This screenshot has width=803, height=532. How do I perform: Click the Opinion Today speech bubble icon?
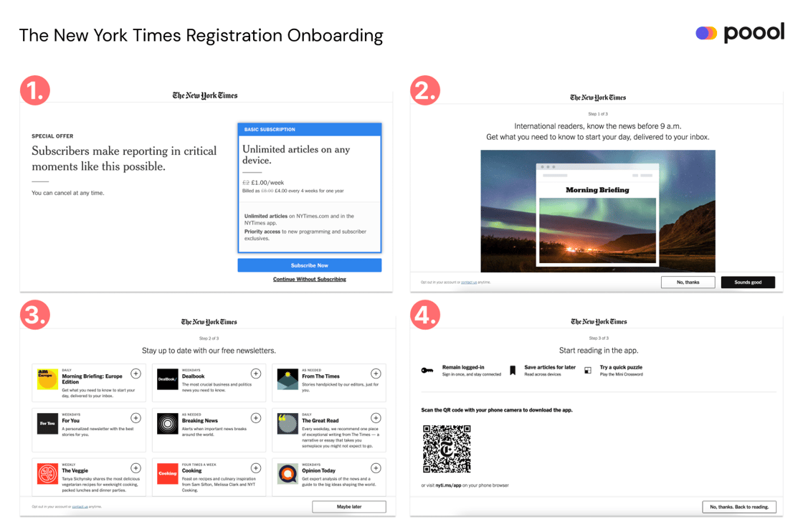click(288, 474)
